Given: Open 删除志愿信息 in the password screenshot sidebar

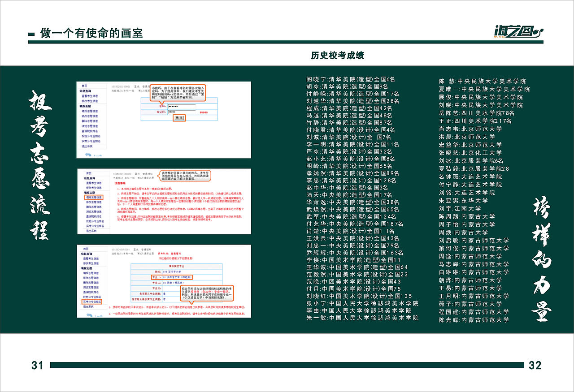Looking at the screenshot, I should point(90,121).
